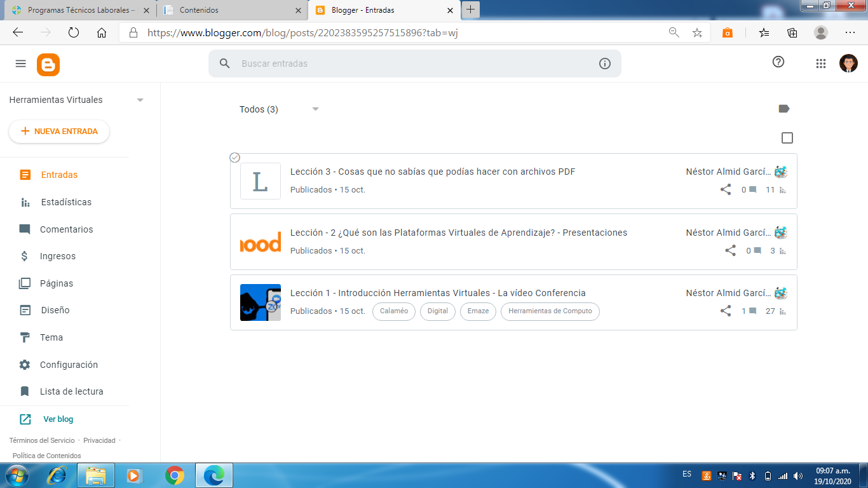Image resolution: width=868 pixels, height=488 pixels.
Task: Share the Lección 1 post
Action: coord(726,311)
